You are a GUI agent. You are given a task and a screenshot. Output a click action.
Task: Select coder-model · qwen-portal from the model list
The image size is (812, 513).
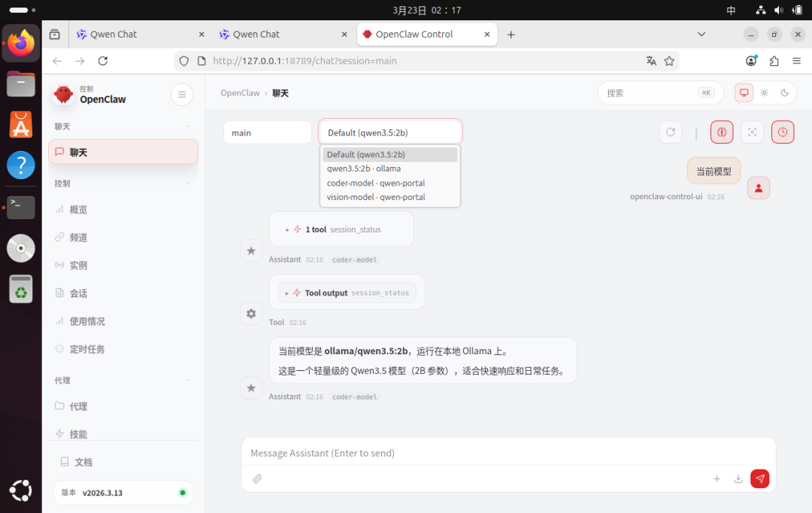tap(376, 182)
